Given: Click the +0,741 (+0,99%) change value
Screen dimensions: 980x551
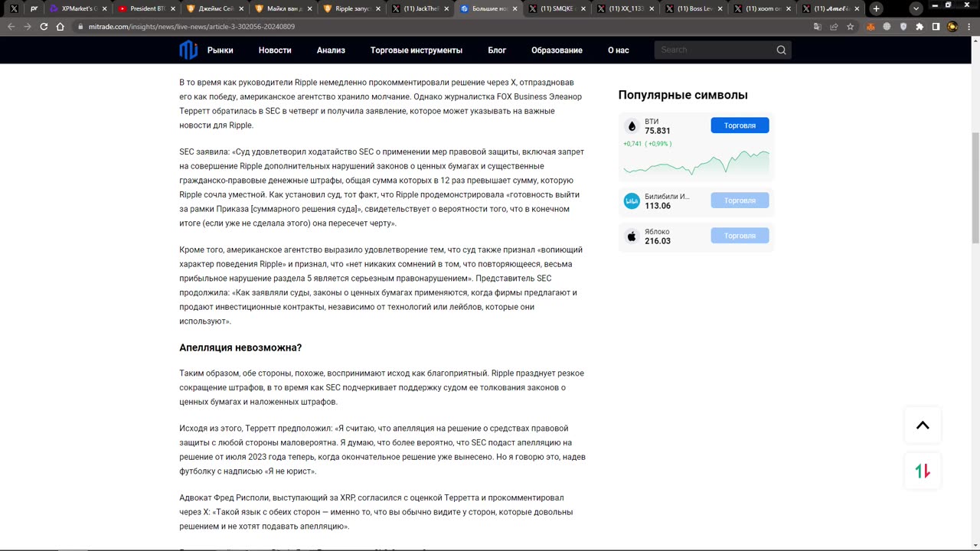Looking at the screenshot, I should coord(647,144).
